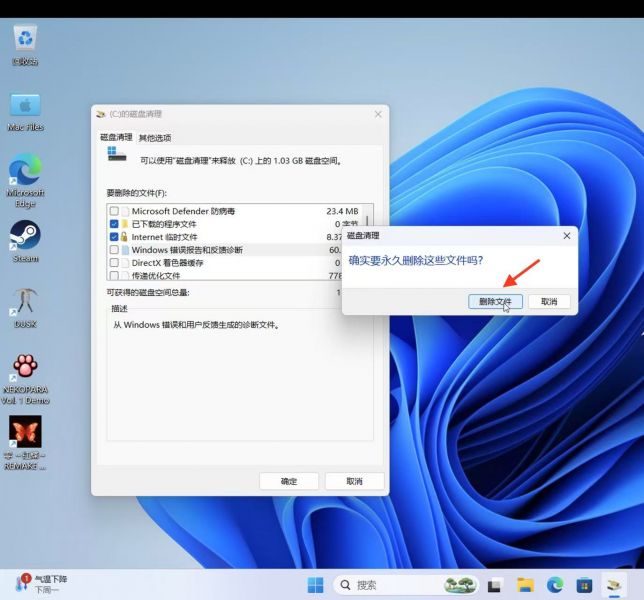Close the 磁盘清理 confirmation dialog
644x600 pixels.
coord(567,236)
